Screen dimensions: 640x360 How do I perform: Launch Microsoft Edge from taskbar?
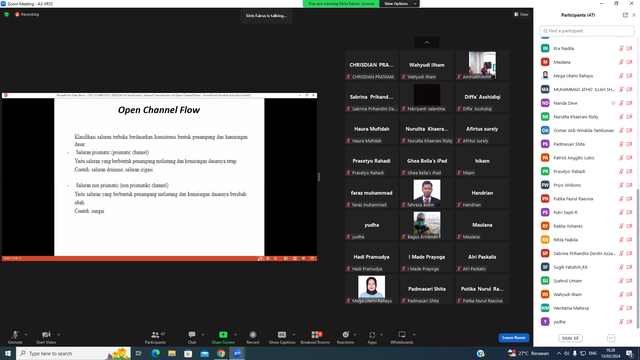[156, 353]
